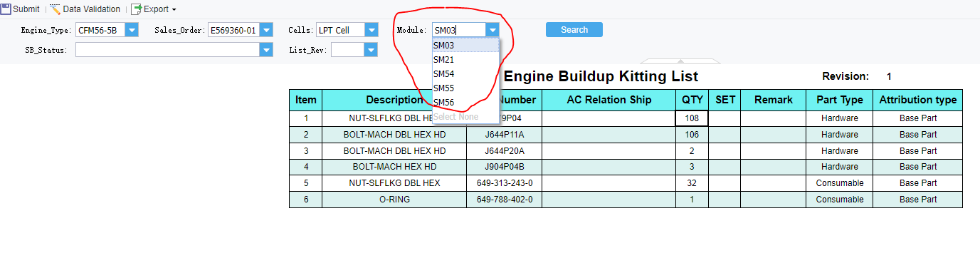Viewport: 980px width, 268px height.
Task: Click the O-RING description cell
Action: coord(394,200)
